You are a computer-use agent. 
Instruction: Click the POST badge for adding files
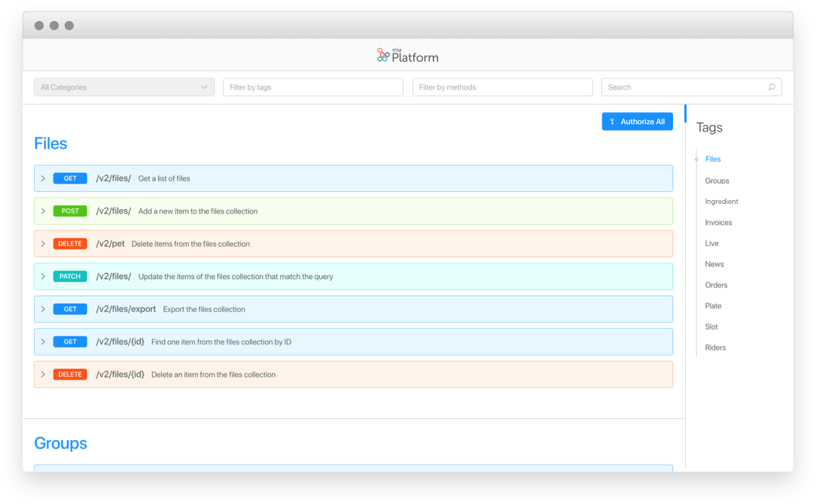[70, 211]
